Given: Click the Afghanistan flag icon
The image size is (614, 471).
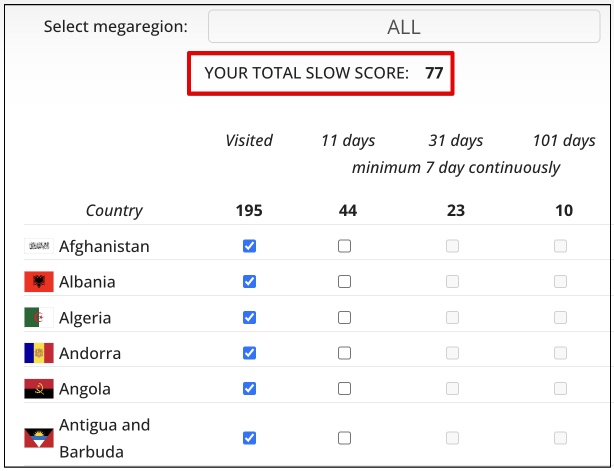Looking at the screenshot, I should (x=39, y=246).
